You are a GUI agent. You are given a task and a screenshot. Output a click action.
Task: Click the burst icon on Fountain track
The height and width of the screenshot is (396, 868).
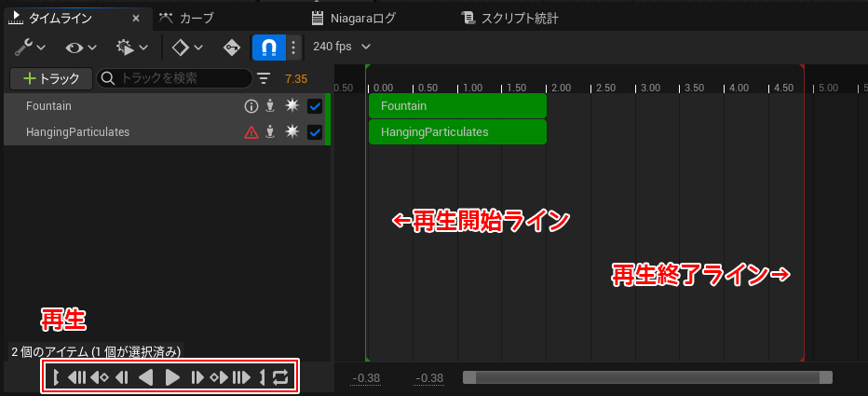292,106
